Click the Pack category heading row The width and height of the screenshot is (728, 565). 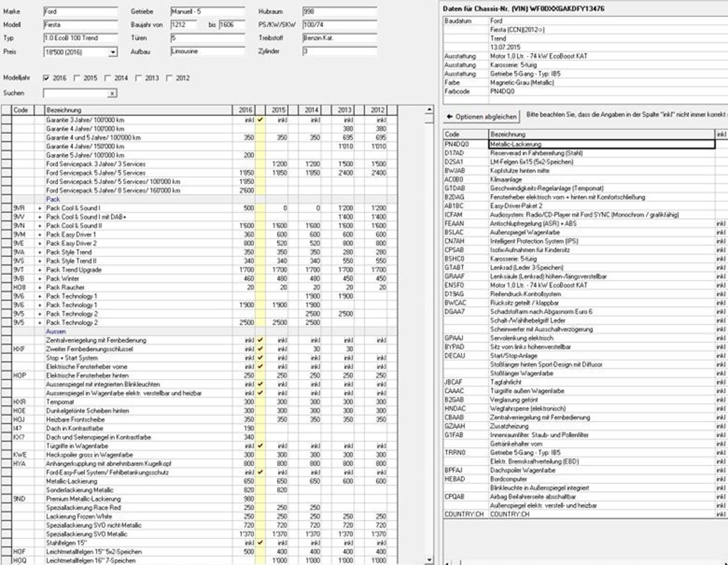[x=199, y=199]
